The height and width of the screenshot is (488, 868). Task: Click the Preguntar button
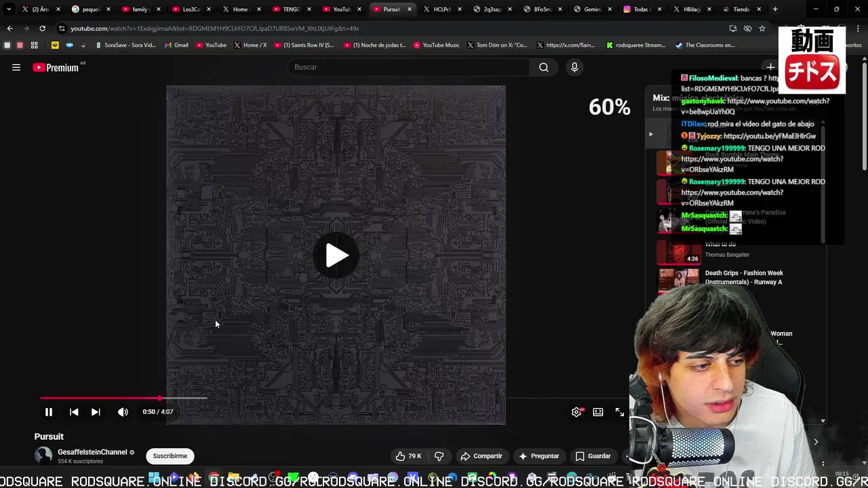pyautogui.click(x=539, y=456)
